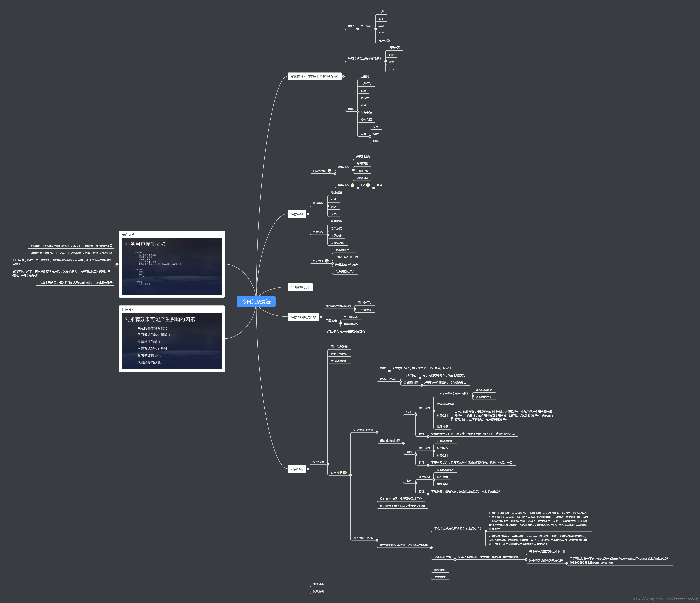The image size is (700, 603).
Task: Select the 惩罚热点 note on the left
Action: coord(72,253)
